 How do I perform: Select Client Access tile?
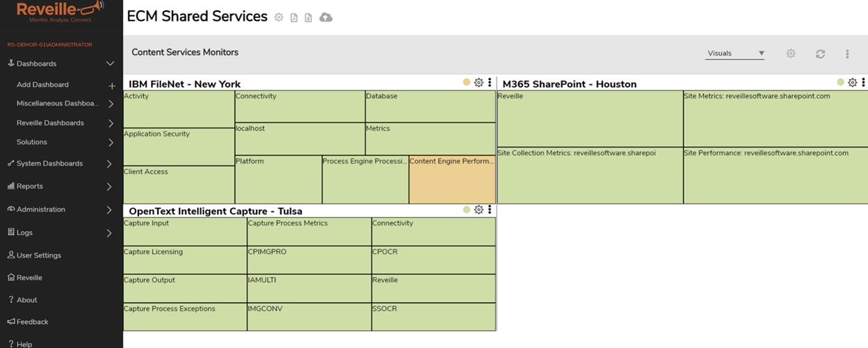click(179, 184)
